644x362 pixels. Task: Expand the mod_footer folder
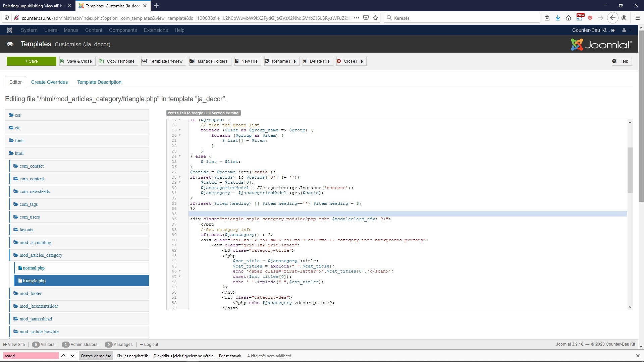tap(30, 293)
